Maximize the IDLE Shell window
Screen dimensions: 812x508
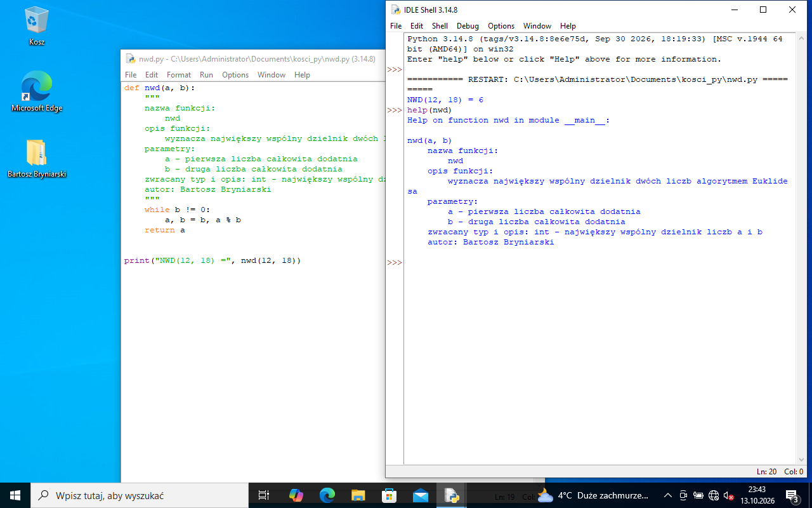point(763,10)
